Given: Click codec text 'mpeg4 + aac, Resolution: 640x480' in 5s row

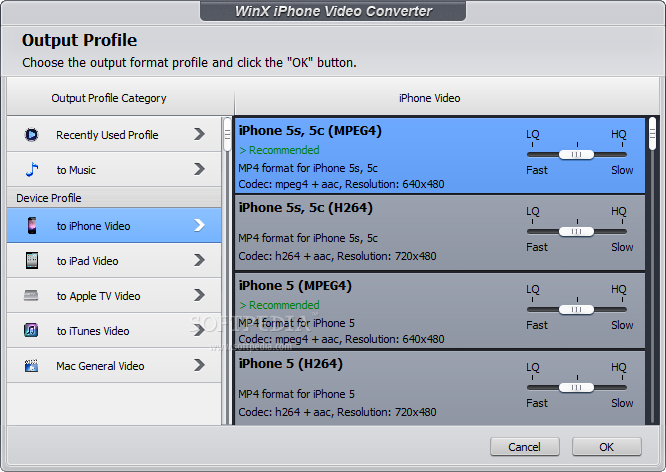Looking at the screenshot, I should pyautogui.click(x=360, y=184).
